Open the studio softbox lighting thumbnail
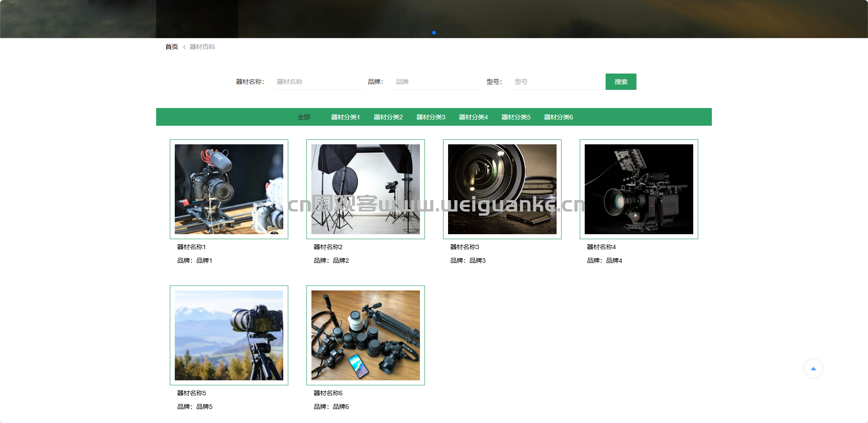 click(x=365, y=189)
